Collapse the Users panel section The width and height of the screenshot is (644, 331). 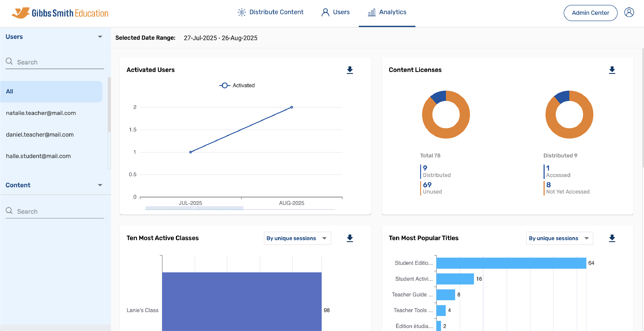(x=100, y=37)
